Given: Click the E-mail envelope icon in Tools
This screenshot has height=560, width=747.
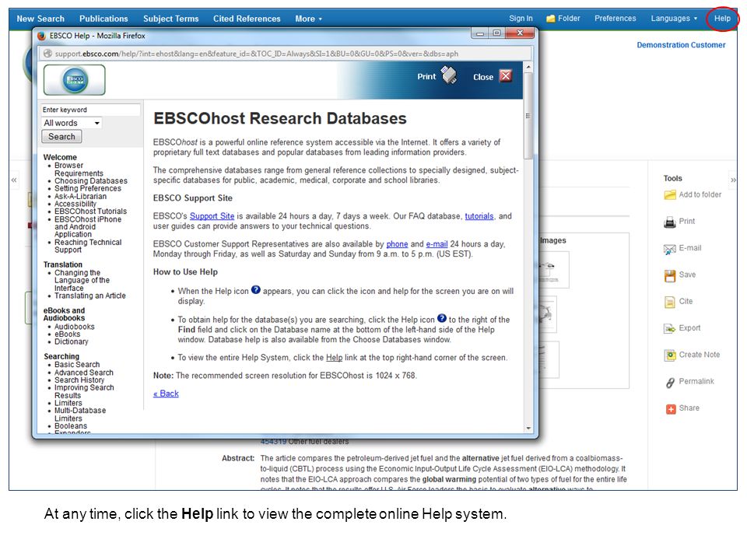Looking at the screenshot, I should tap(670, 249).
